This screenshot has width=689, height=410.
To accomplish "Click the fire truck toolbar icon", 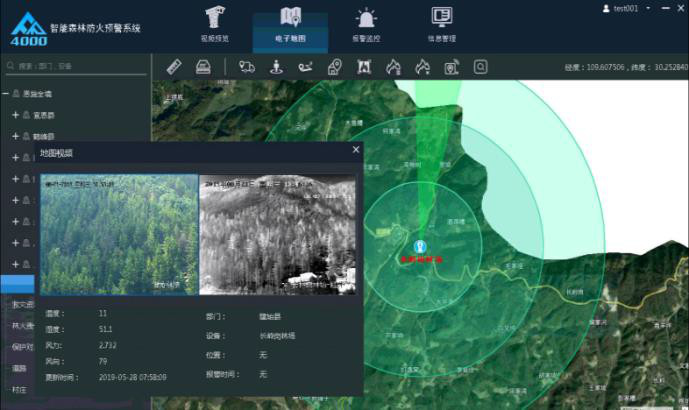I will pyautogui.click(x=247, y=67).
